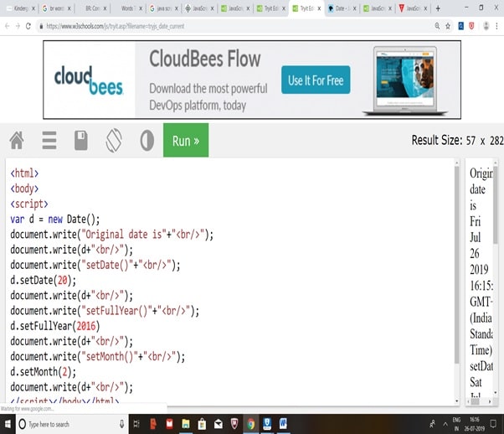
Task: Click the code editor vertical scrollbar
Action: 457,264
